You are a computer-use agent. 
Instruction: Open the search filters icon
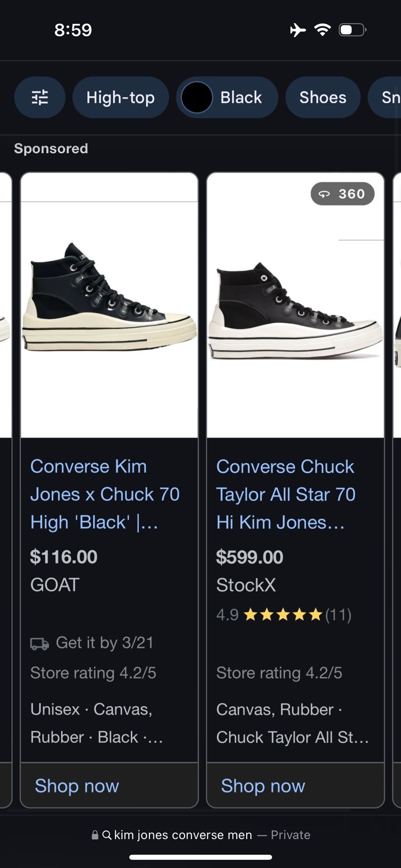pyautogui.click(x=40, y=97)
